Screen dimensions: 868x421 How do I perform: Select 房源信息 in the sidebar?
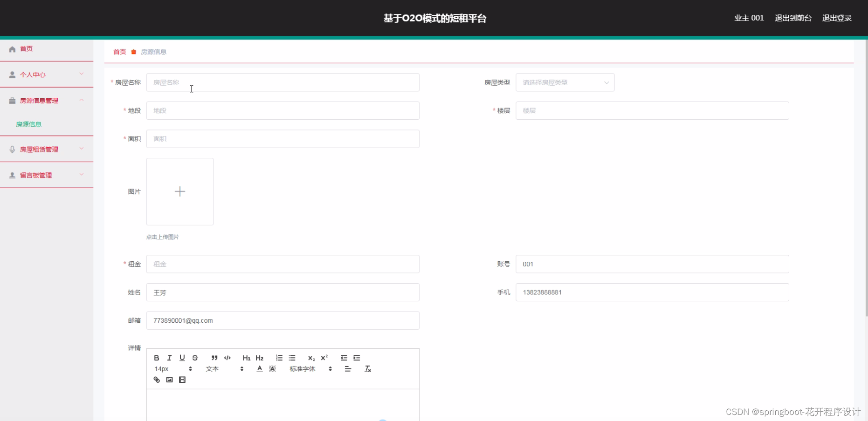[28, 124]
